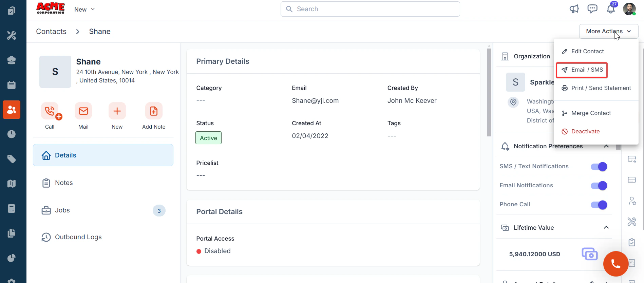
Task: Open the Notes tab
Action: (x=103, y=183)
